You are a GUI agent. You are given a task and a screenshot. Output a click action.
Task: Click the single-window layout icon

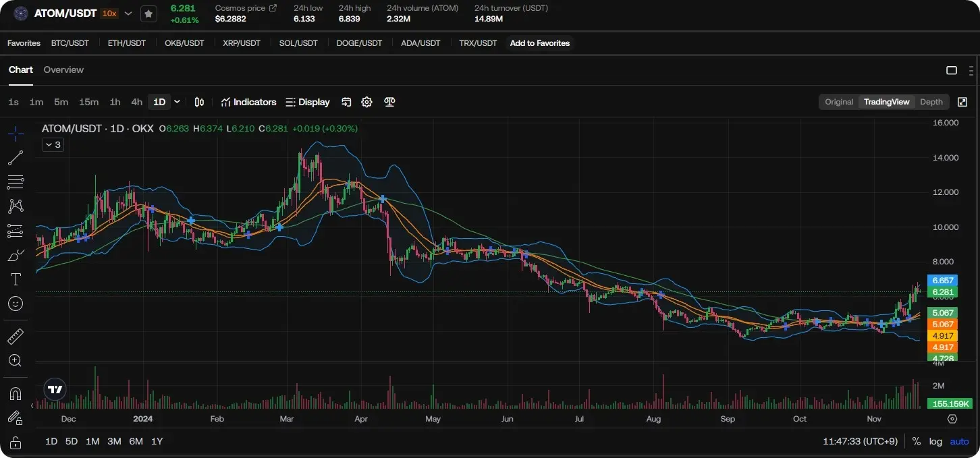pos(952,70)
